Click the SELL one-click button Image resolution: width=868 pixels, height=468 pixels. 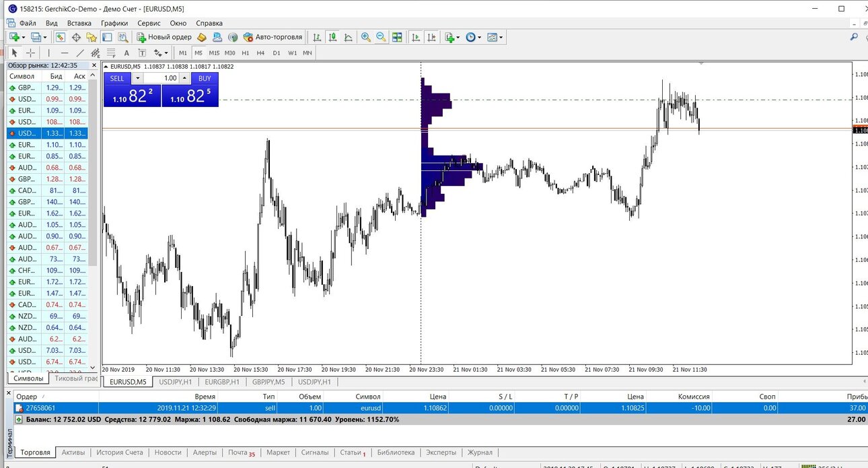[x=117, y=78]
